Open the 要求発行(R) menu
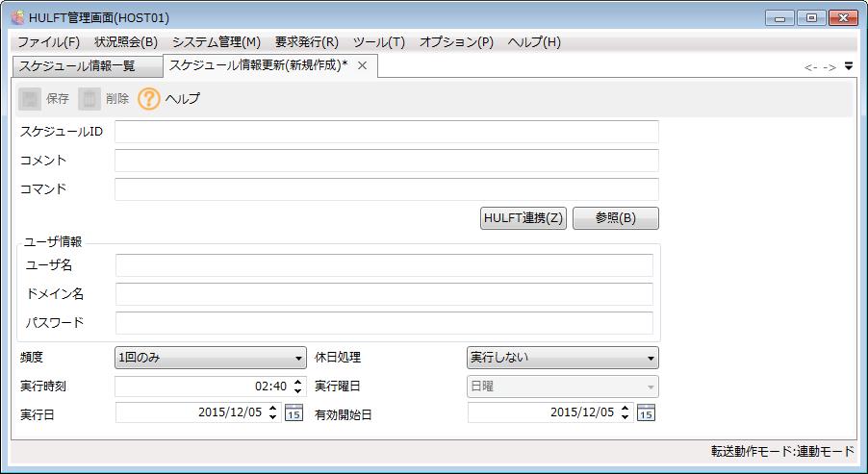868x474 pixels. [x=307, y=42]
